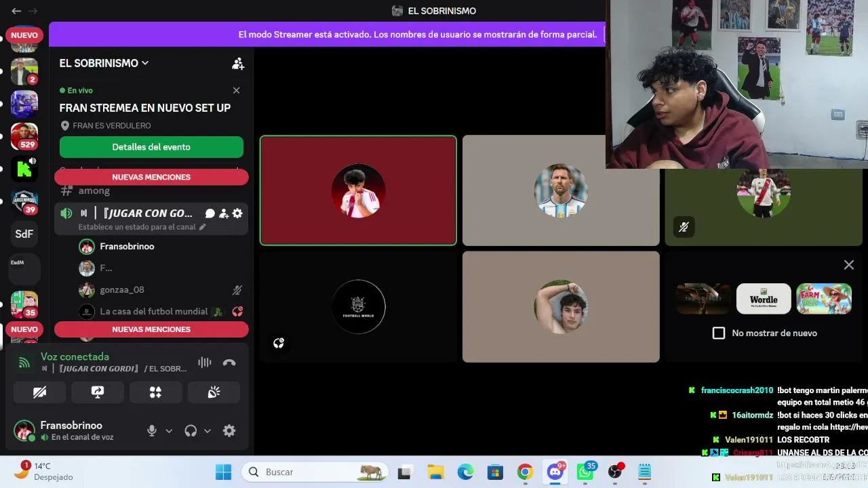Open the noise suppression waveform icon
868x488 pixels.
coord(205,363)
